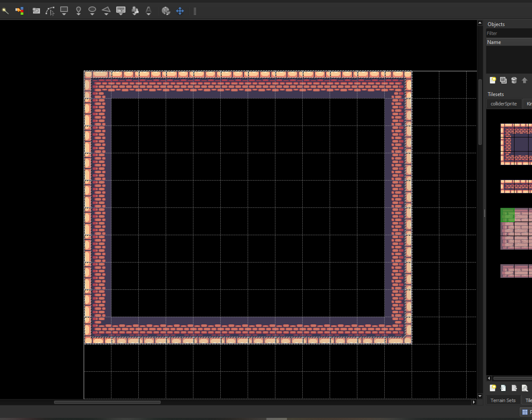Click the Move Objects Up arrow button
Image resolution: width=532 pixels, height=420 pixels.
click(x=525, y=80)
